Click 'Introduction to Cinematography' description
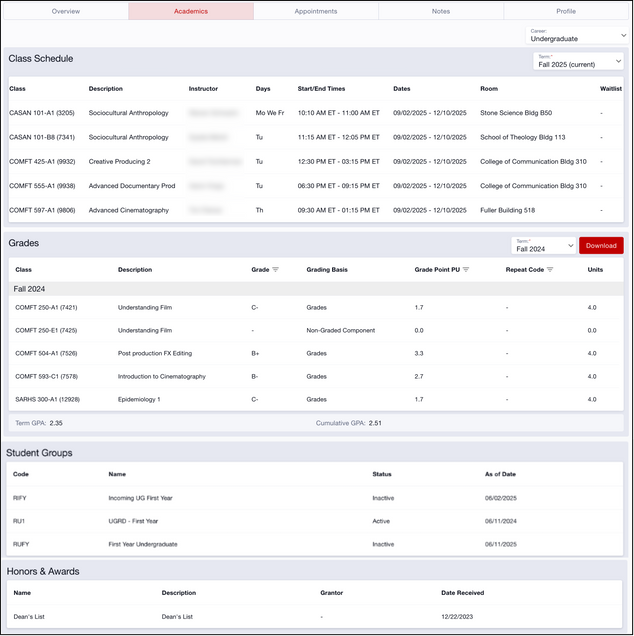Image resolution: width=634 pixels, height=636 pixels. pos(161,377)
